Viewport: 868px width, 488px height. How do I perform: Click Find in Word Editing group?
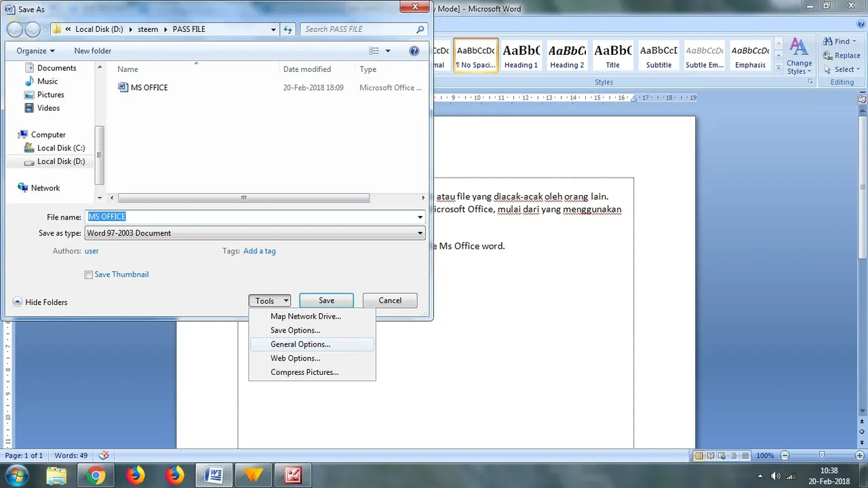click(841, 41)
